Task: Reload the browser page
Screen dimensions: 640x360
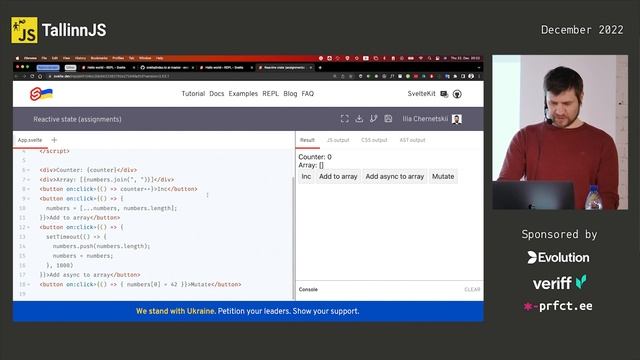Action: click(32, 76)
